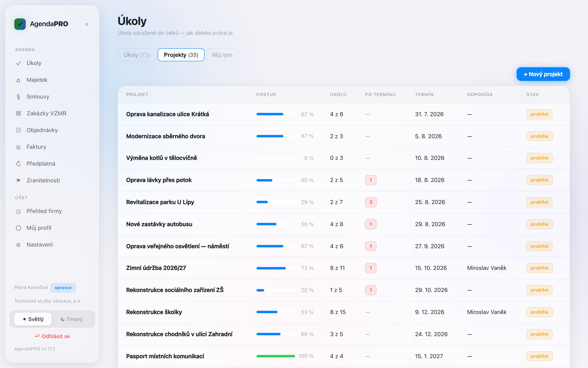
Task: Collapse the sidebar with the double chevron
Action: tap(87, 24)
